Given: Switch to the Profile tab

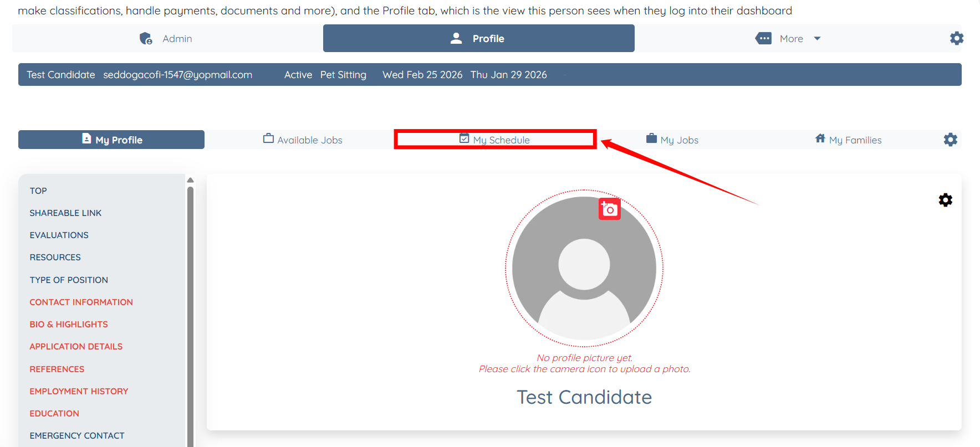Looking at the screenshot, I should tap(478, 38).
